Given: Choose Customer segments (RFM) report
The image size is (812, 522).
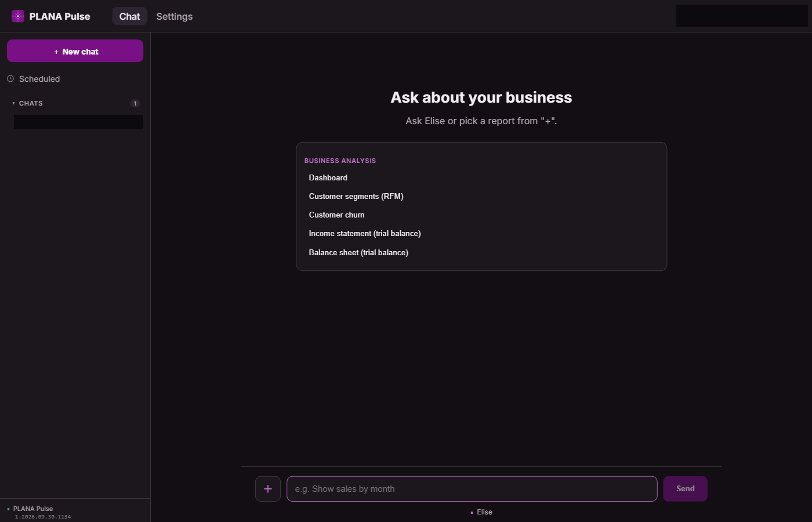Looking at the screenshot, I should click(x=356, y=196).
